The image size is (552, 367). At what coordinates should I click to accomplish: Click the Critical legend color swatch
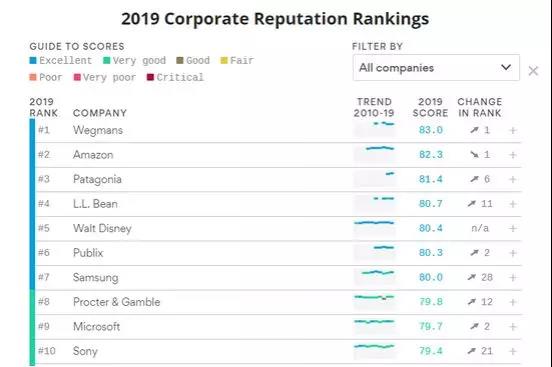point(150,77)
